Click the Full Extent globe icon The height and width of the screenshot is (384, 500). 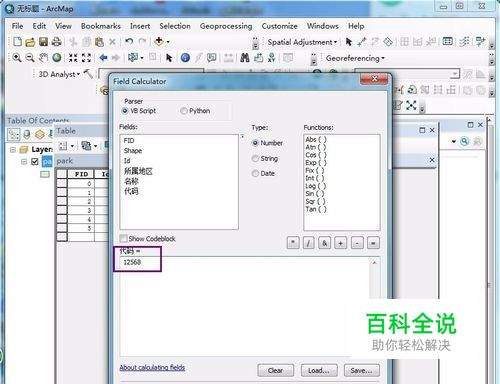[x=57, y=58]
